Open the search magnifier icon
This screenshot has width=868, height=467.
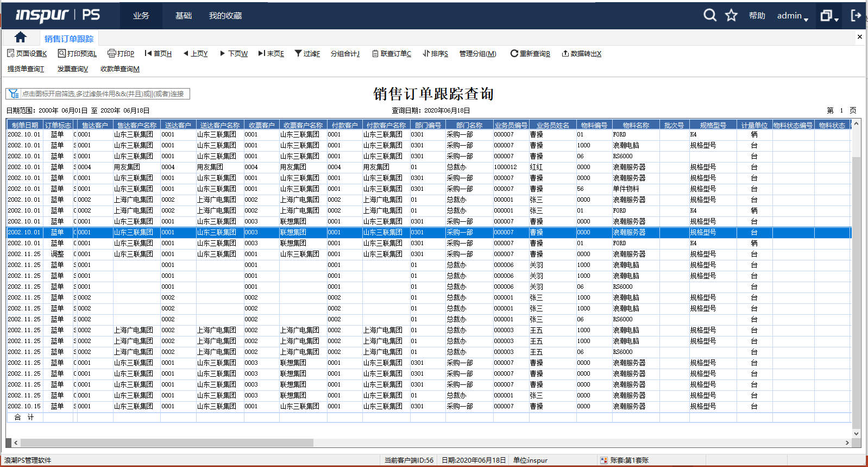[x=709, y=15]
